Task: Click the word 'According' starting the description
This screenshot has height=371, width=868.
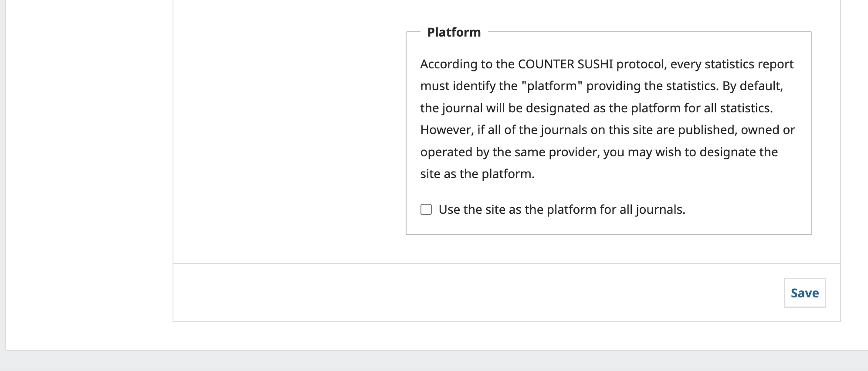Action: (x=449, y=64)
